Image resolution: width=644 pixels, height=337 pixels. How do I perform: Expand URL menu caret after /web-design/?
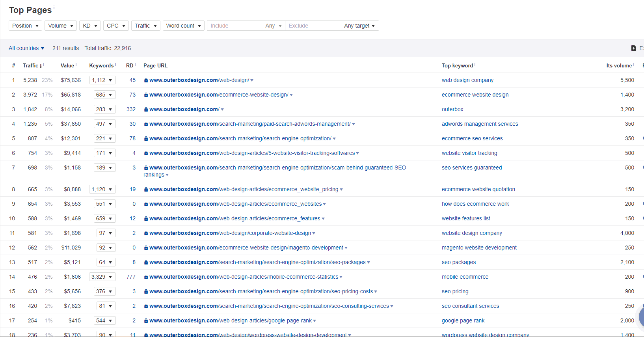click(252, 80)
